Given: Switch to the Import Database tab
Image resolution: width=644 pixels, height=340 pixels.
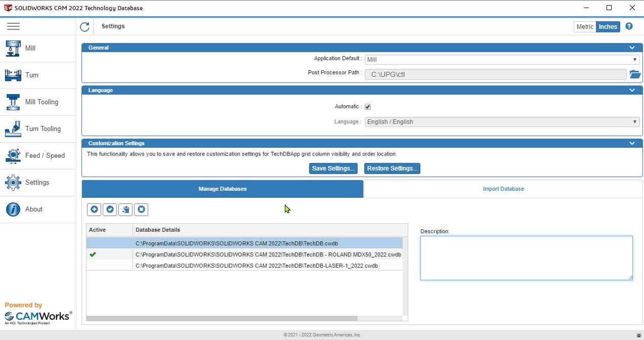Looking at the screenshot, I should click(x=503, y=189).
